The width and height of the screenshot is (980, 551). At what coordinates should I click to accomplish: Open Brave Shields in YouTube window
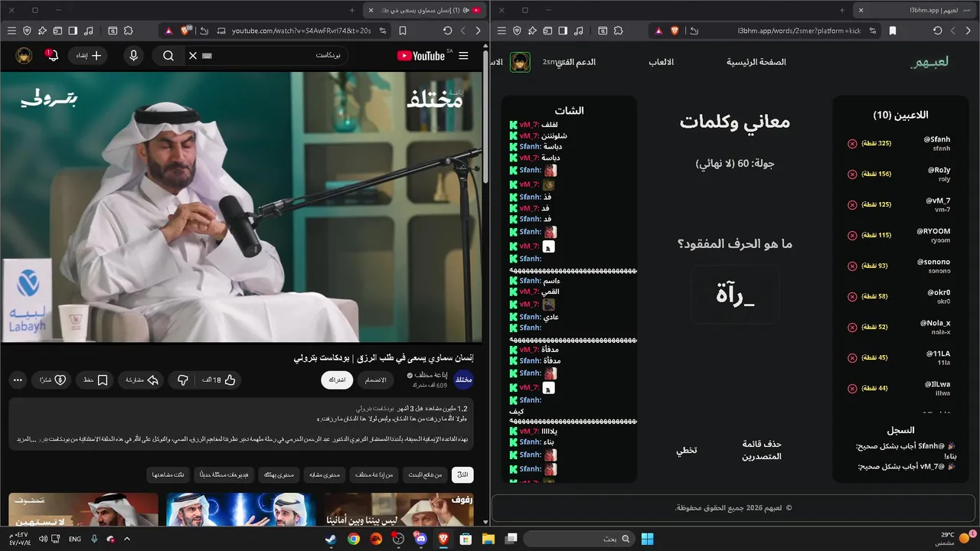[x=185, y=31]
